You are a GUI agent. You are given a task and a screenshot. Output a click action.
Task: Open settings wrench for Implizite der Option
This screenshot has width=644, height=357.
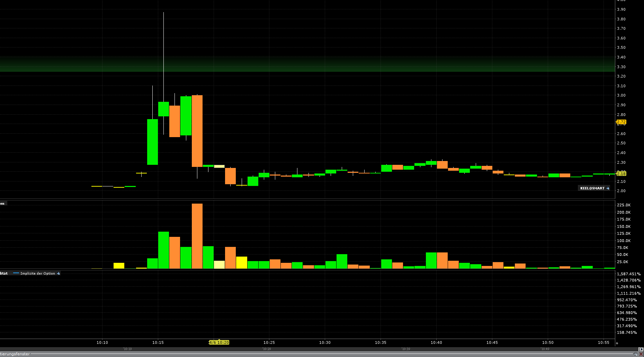(x=58, y=274)
